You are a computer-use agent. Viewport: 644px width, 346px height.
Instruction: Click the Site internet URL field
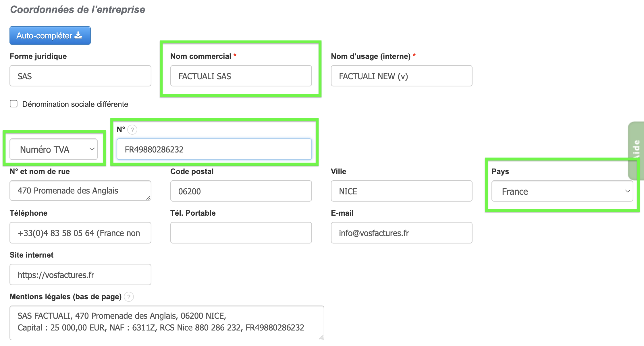click(80, 275)
